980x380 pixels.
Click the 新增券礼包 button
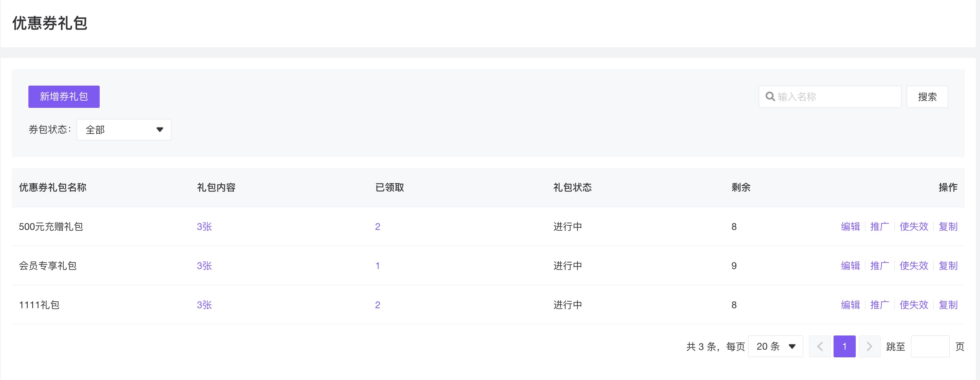click(64, 97)
